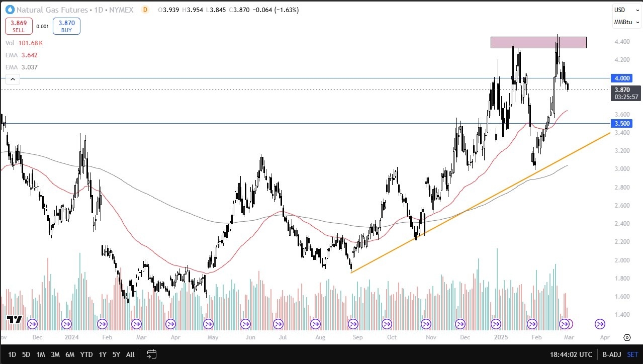Select the 3M date range
The width and height of the screenshot is (643, 364).
(55, 354)
